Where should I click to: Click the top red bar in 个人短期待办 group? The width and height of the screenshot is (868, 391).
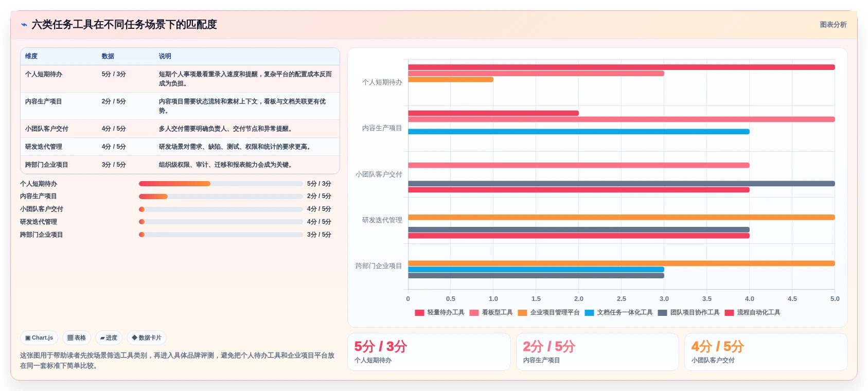pyautogui.click(x=622, y=67)
